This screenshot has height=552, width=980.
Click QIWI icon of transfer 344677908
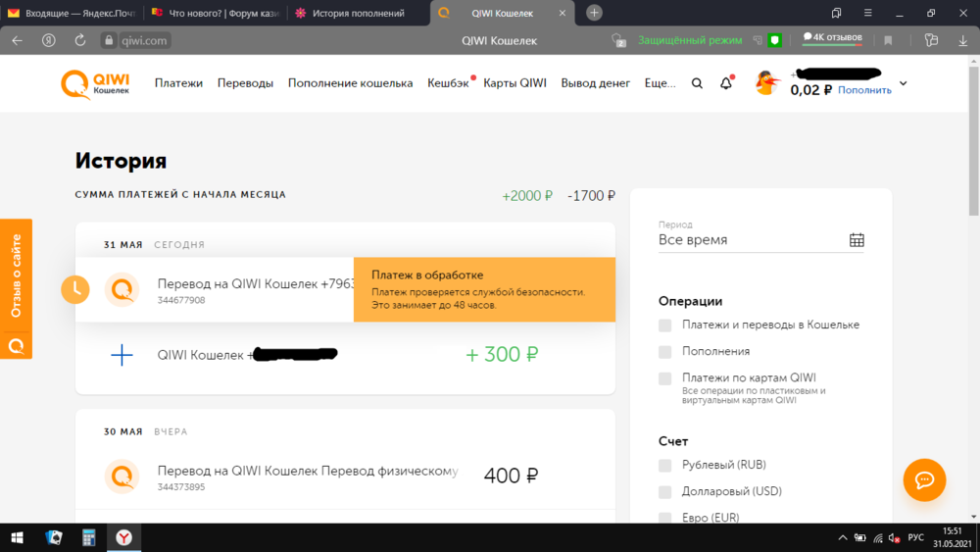[122, 289]
